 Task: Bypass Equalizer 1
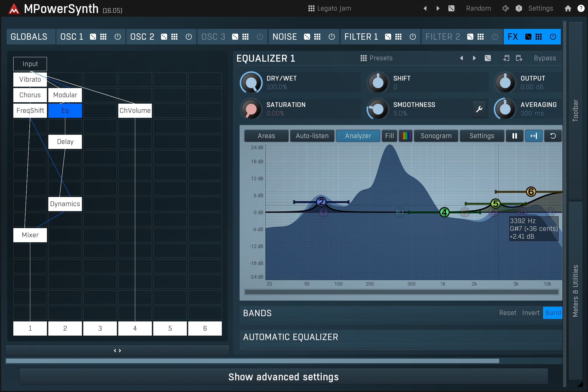(x=545, y=58)
